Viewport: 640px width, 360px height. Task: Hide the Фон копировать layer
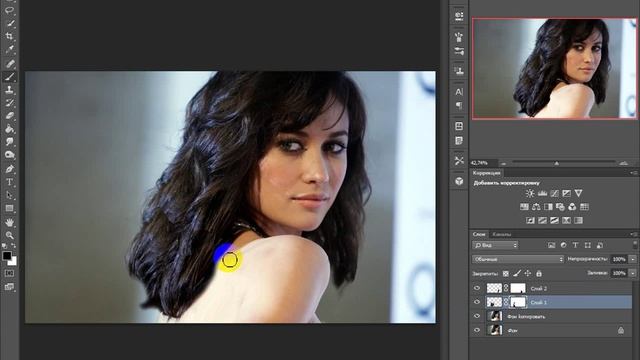pyautogui.click(x=477, y=316)
